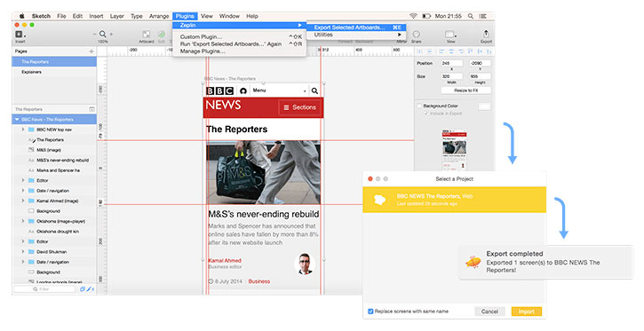Image resolution: width=644 pixels, height=331 pixels.
Task: Expand the first Editor group
Action: point(23,180)
